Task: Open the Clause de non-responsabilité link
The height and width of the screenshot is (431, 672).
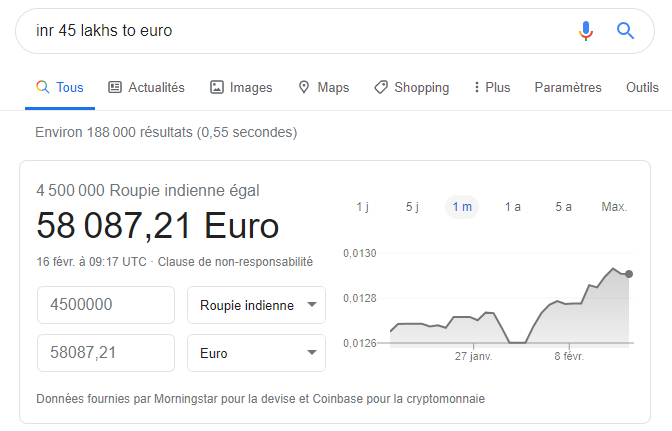Action: [x=235, y=262]
